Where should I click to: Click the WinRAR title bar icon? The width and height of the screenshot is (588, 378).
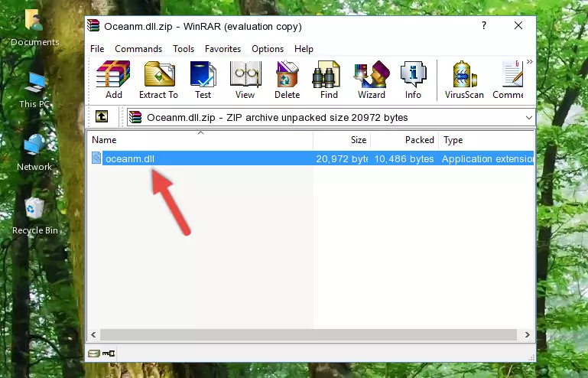point(93,26)
